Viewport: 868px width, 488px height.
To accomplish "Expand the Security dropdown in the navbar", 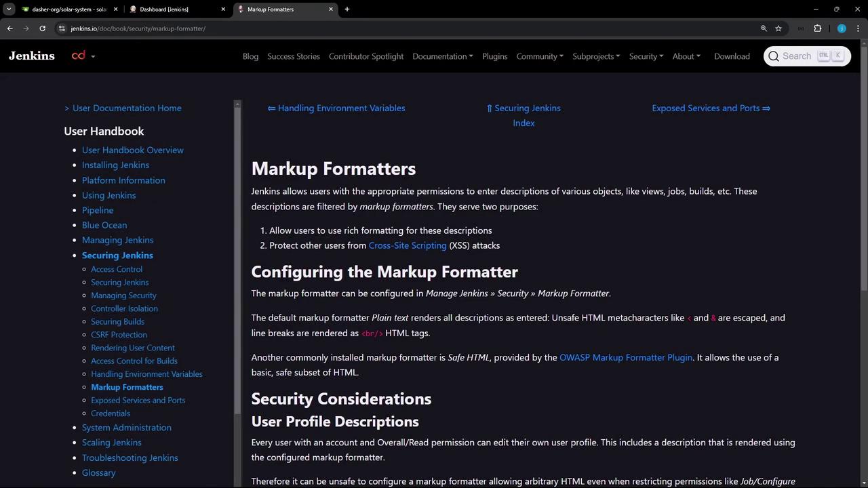I will (646, 56).
